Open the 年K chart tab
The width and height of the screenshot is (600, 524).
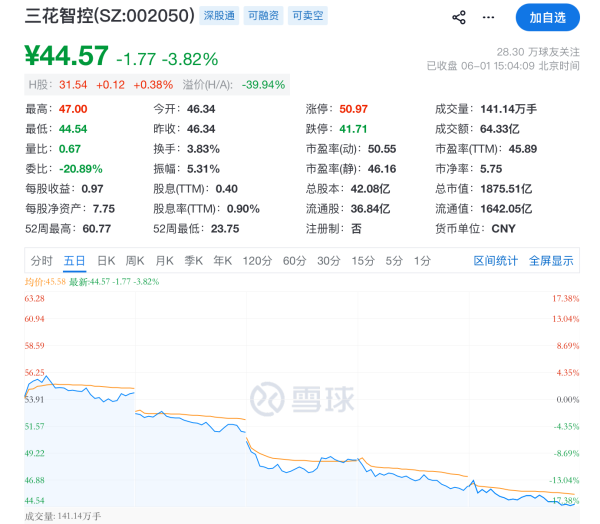click(223, 261)
